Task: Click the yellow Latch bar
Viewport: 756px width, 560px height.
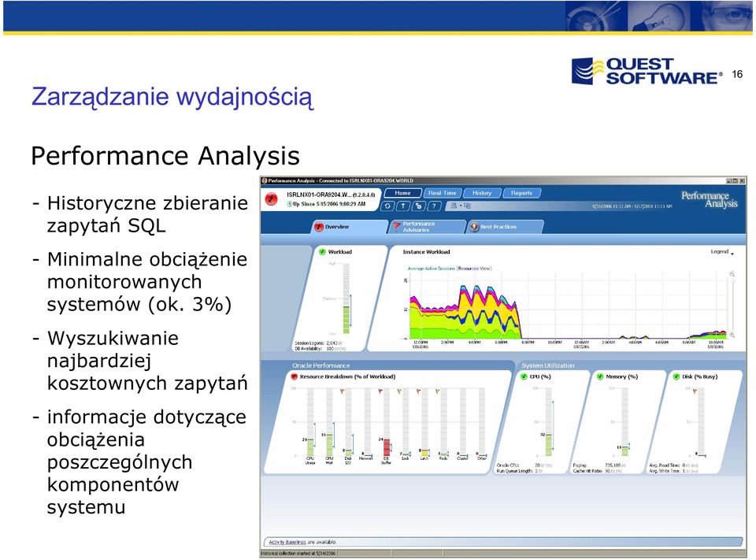Action: [x=424, y=454]
